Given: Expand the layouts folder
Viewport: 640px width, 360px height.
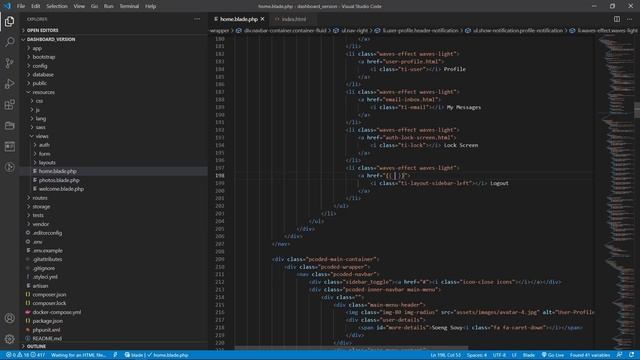Looking at the screenshot, I should coord(47,162).
